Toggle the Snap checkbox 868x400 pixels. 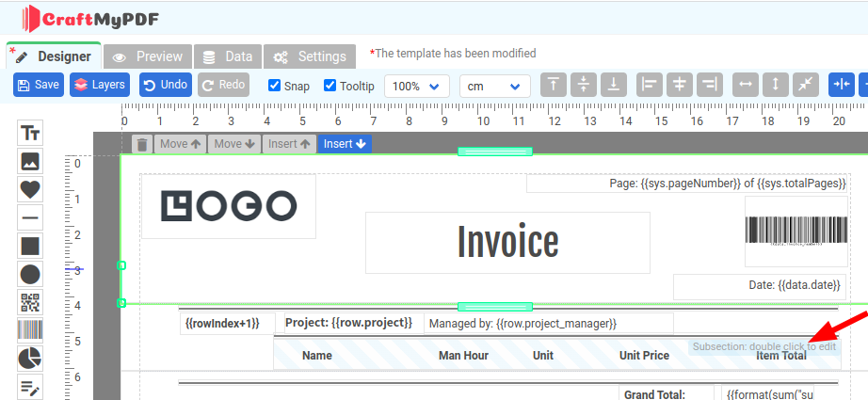point(275,86)
